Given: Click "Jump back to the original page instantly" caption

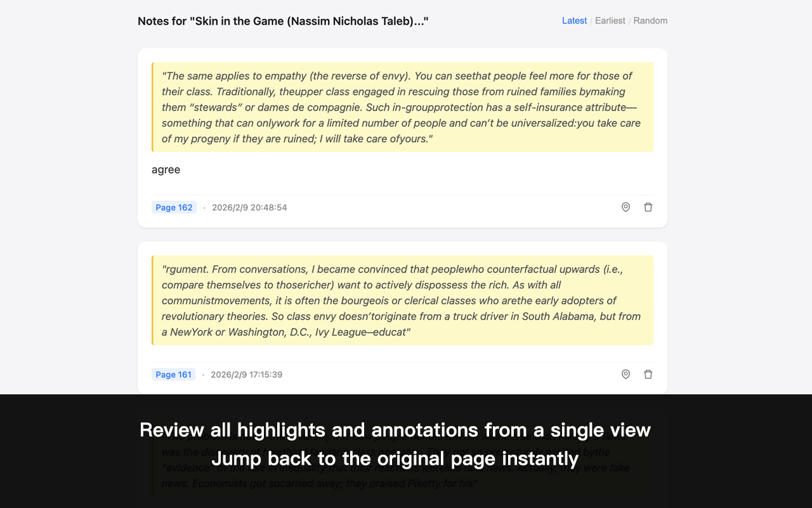Looking at the screenshot, I should 395,458.
